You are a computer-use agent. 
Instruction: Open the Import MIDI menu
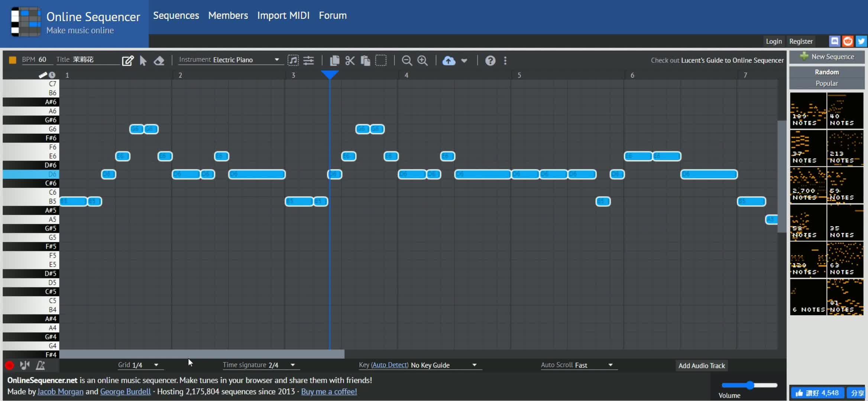coord(284,15)
